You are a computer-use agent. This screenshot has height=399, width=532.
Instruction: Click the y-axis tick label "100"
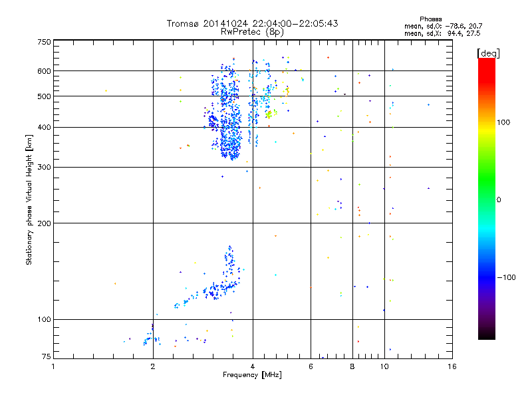click(44, 320)
